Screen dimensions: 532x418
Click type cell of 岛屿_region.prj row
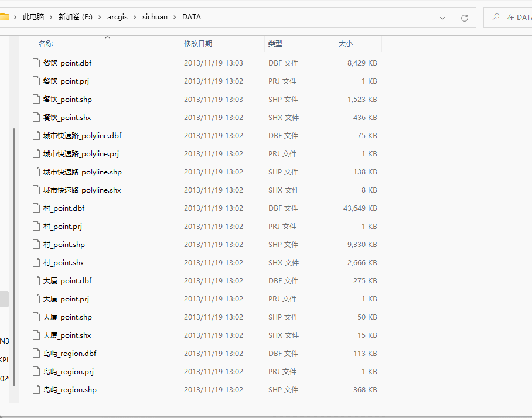click(282, 372)
